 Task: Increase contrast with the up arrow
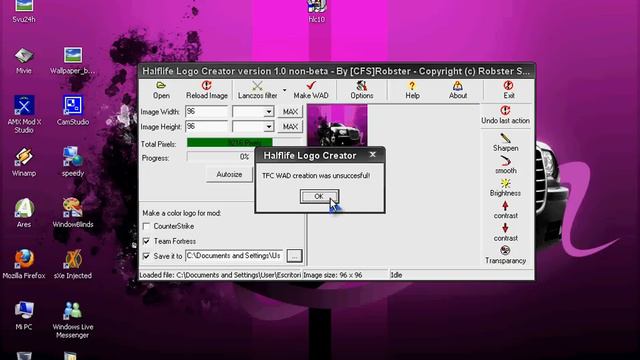[505, 205]
